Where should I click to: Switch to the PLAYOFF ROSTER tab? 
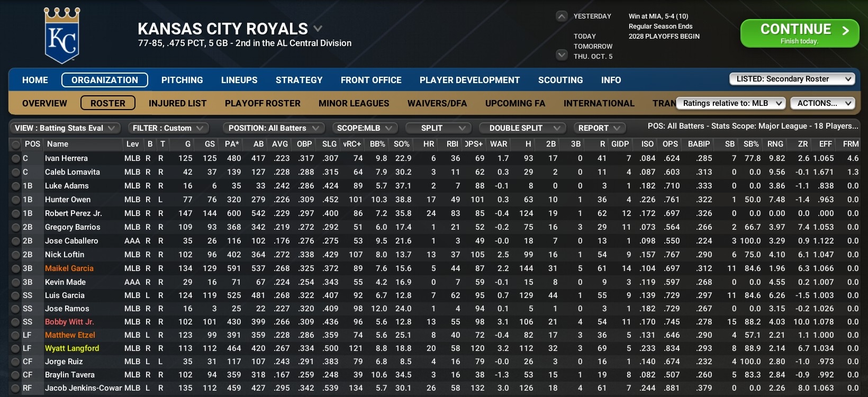tap(263, 103)
